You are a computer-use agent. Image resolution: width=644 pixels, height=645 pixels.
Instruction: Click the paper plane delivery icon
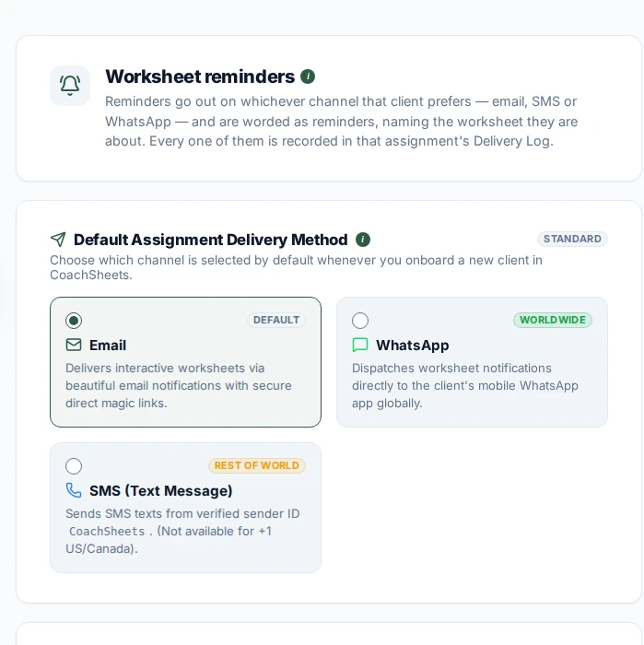click(58, 240)
